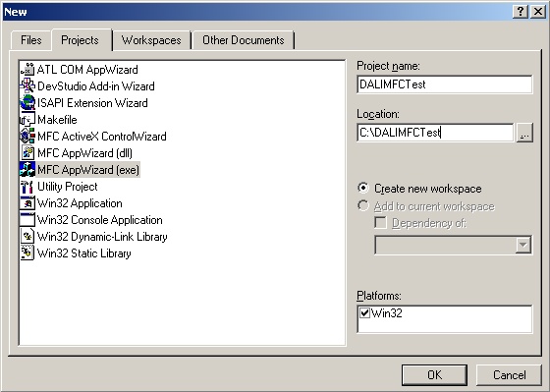Select Win32 Static Library text entry
This screenshot has width=550, height=392.
[83, 253]
